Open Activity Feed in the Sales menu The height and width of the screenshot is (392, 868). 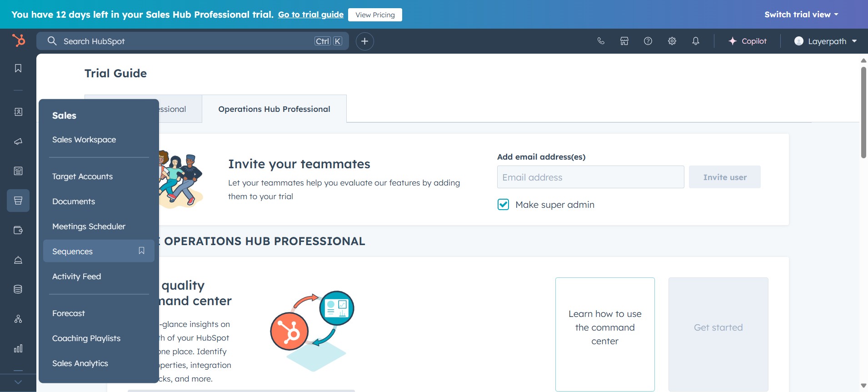pos(76,276)
